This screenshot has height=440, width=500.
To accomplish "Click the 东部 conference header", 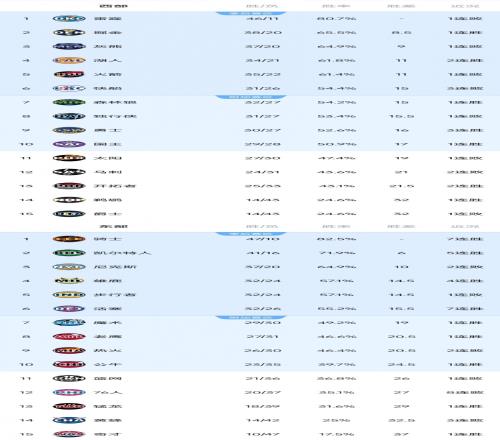I will [x=113, y=227].
